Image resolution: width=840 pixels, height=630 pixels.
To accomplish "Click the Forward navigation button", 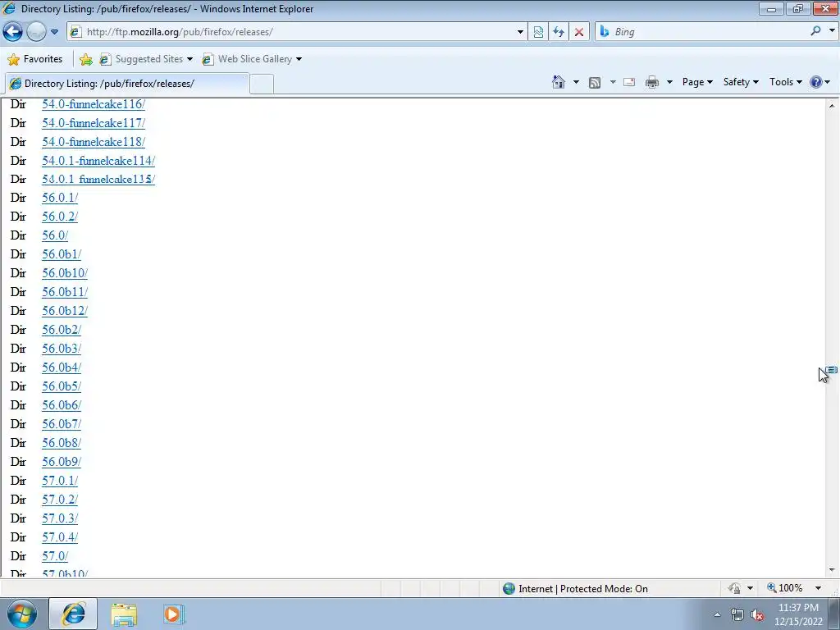I will (36, 32).
